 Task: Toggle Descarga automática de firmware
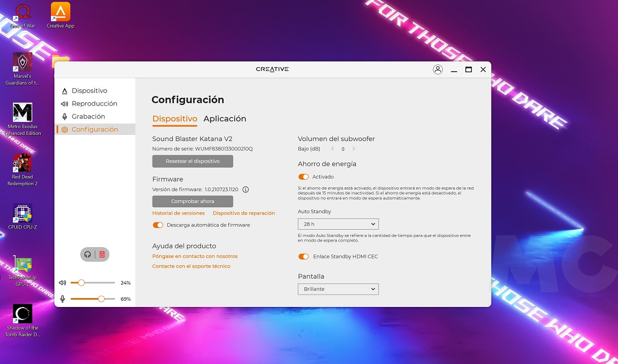click(x=158, y=225)
